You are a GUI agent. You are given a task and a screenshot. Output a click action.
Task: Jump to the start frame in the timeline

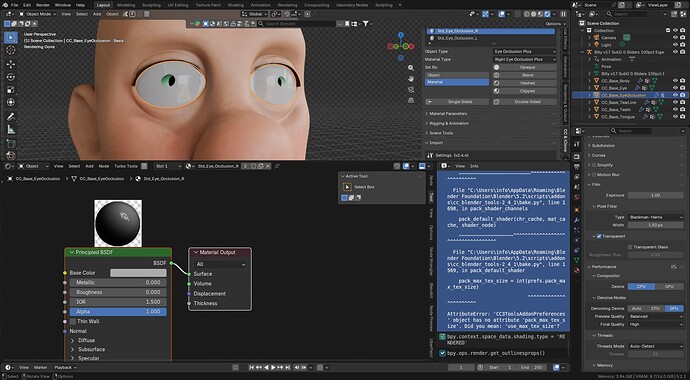pyautogui.click(x=252, y=367)
